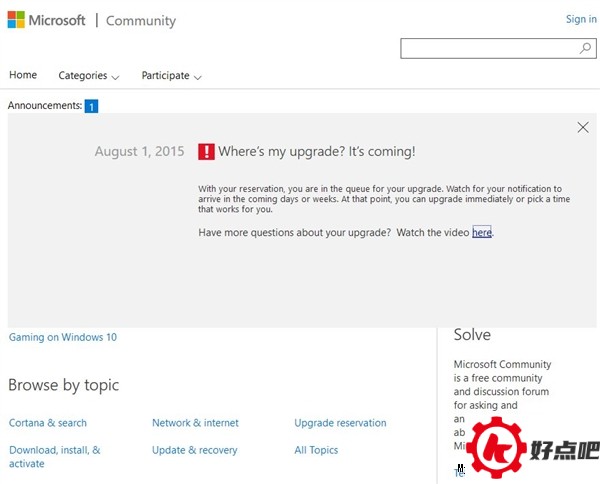Open Gaming on Windows 10 link

coord(63,338)
